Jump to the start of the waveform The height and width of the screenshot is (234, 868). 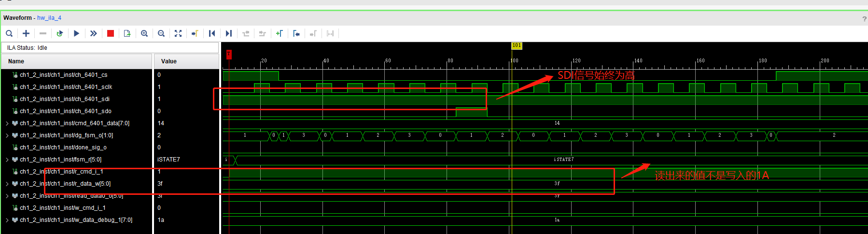(x=212, y=33)
